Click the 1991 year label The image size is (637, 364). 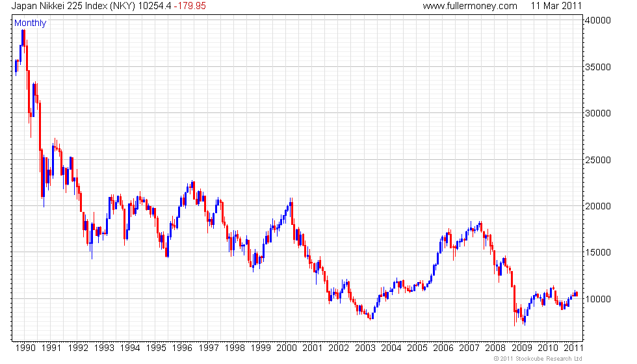click(x=51, y=348)
